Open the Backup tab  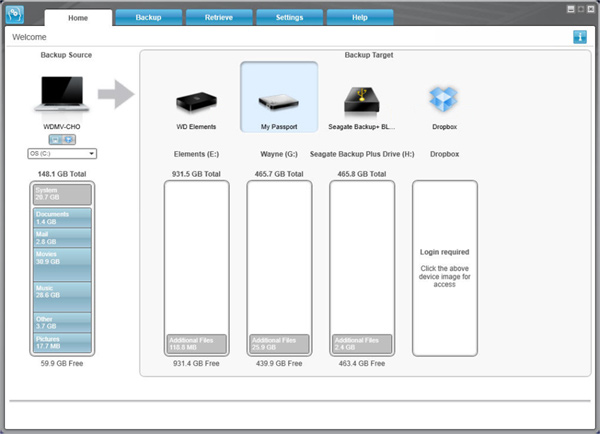pos(148,18)
